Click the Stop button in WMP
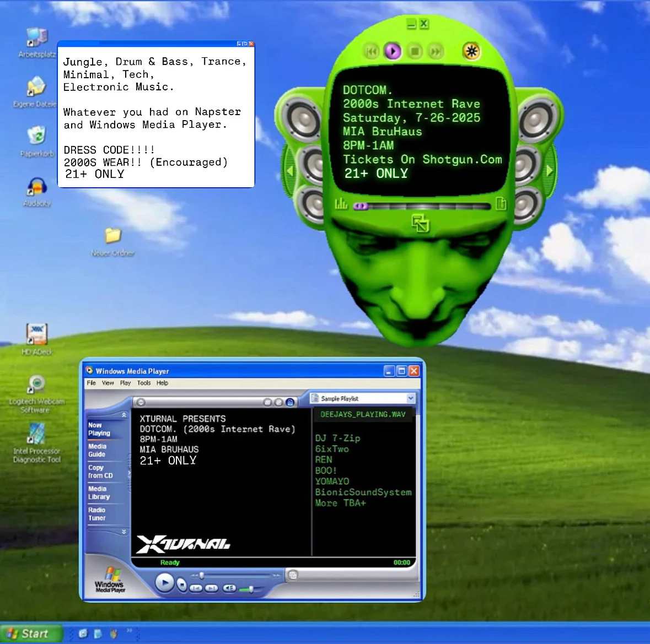This screenshot has width=650, height=644. 182,585
